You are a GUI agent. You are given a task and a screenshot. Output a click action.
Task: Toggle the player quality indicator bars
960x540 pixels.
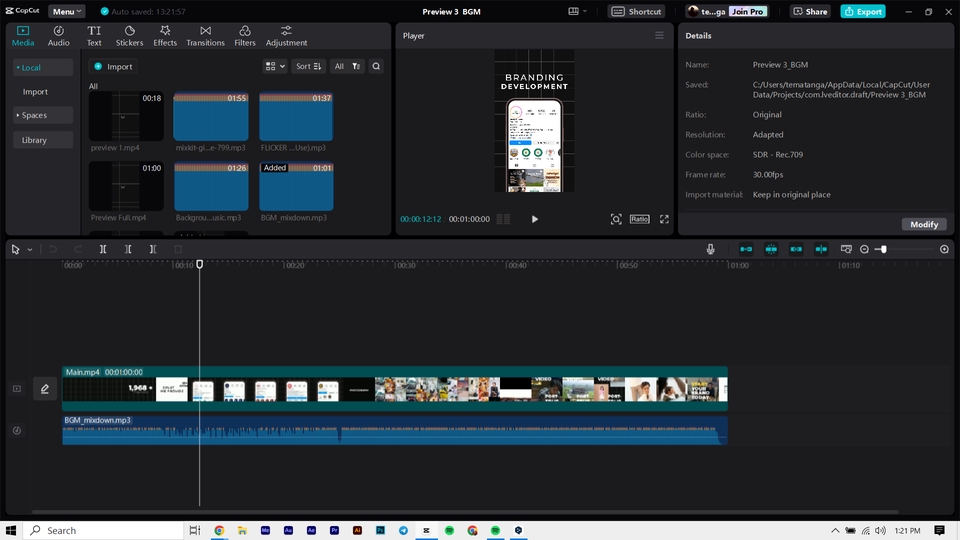coord(503,219)
